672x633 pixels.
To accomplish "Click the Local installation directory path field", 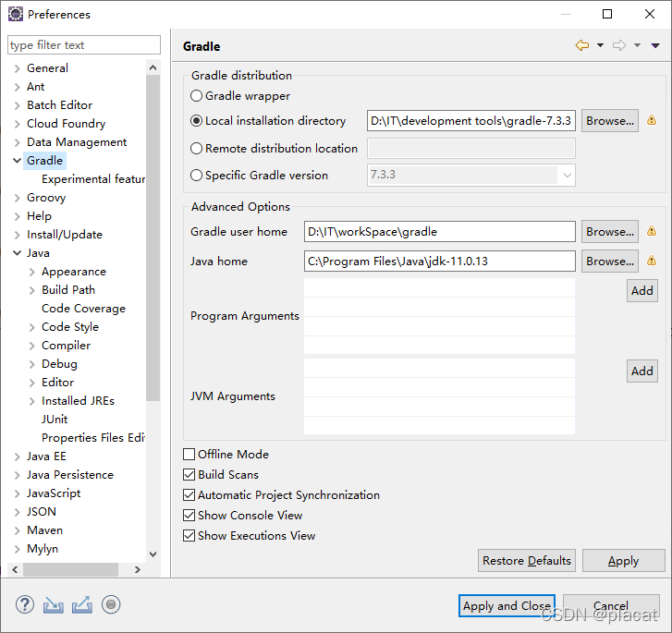I will point(471,121).
